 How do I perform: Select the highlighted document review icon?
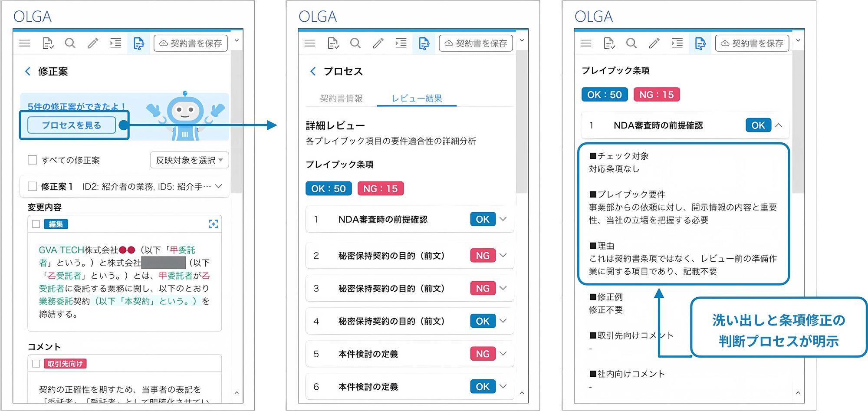[x=139, y=43]
